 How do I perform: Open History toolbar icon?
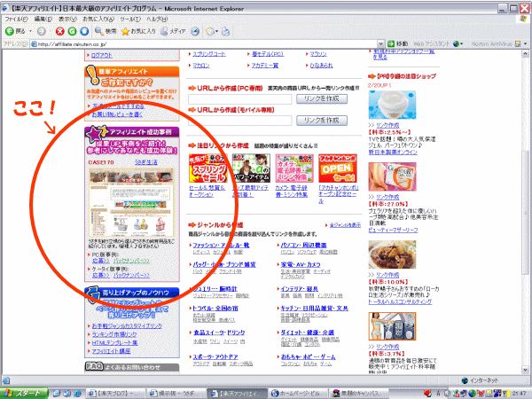(x=195, y=31)
